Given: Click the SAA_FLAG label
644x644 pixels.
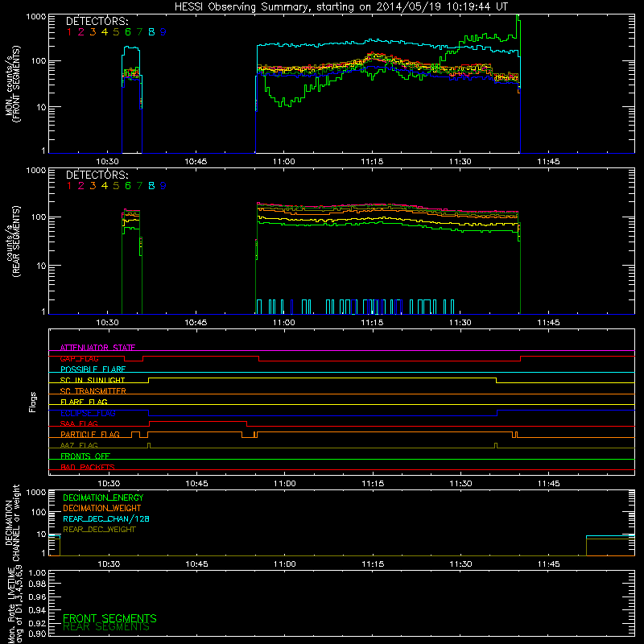Looking at the screenshot, I should coord(79,423).
